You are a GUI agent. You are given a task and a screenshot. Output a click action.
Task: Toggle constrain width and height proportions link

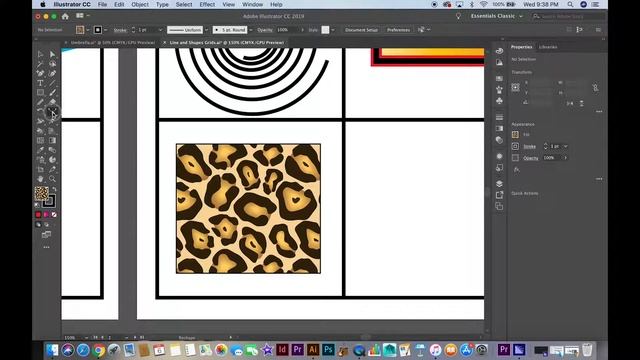tap(595, 87)
